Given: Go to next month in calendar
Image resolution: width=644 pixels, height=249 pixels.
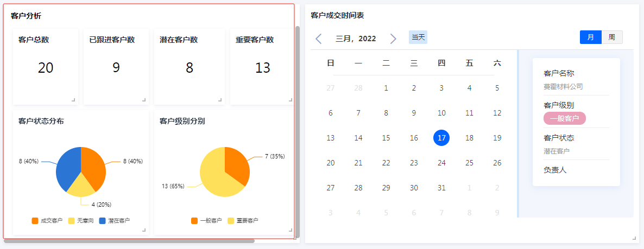Looking at the screenshot, I should tap(393, 39).
